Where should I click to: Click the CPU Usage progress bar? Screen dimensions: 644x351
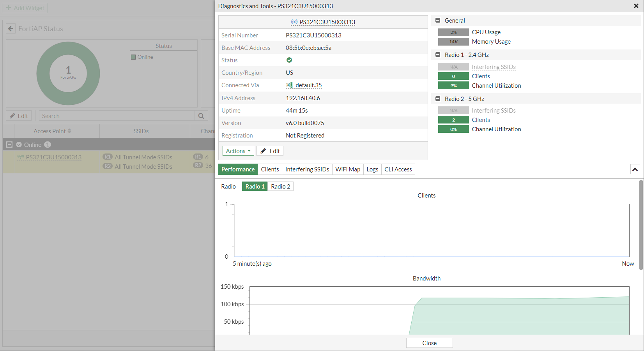pyautogui.click(x=453, y=32)
